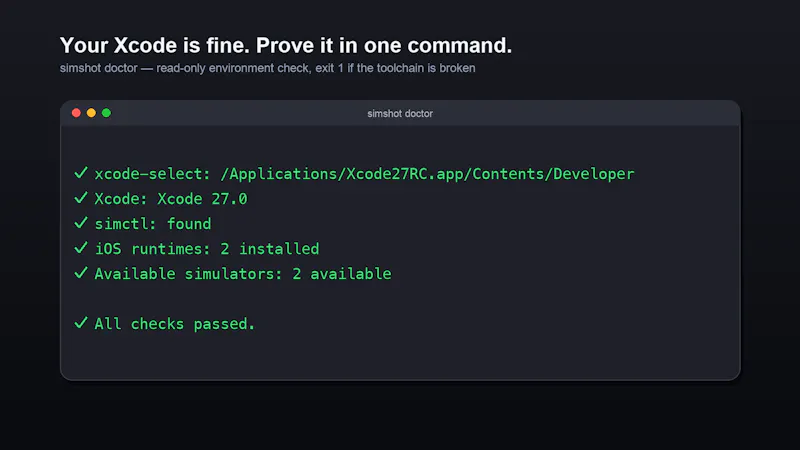Click the simctl: found output line

153,223
